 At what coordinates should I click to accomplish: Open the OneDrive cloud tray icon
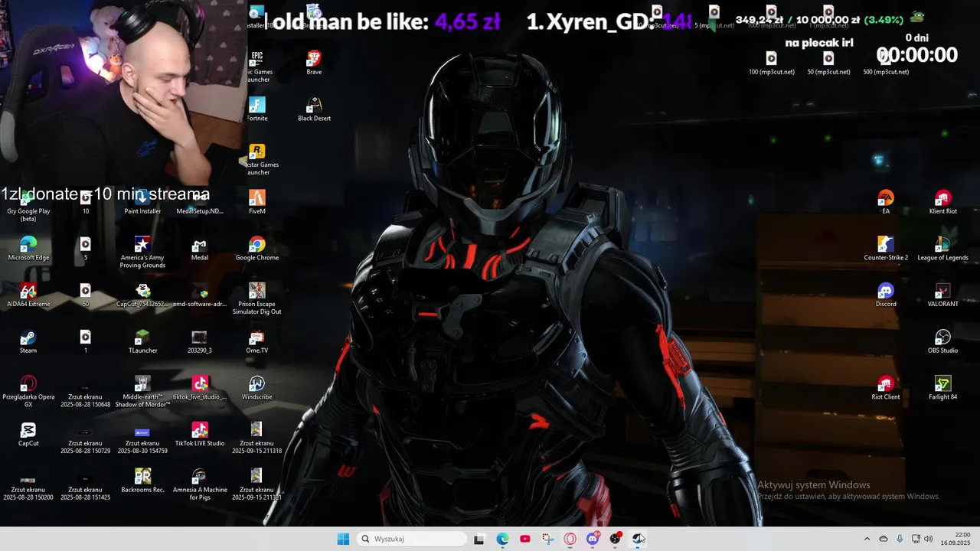(884, 539)
